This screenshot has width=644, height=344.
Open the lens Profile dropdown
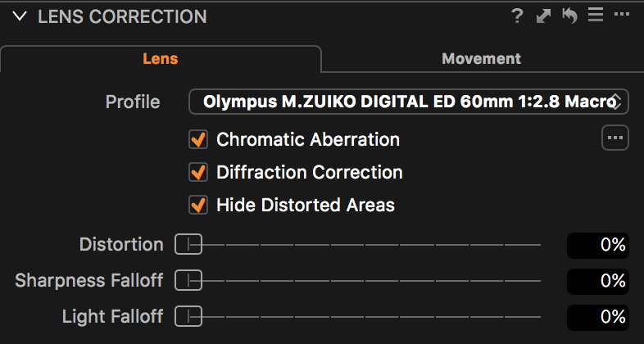click(x=409, y=102)
